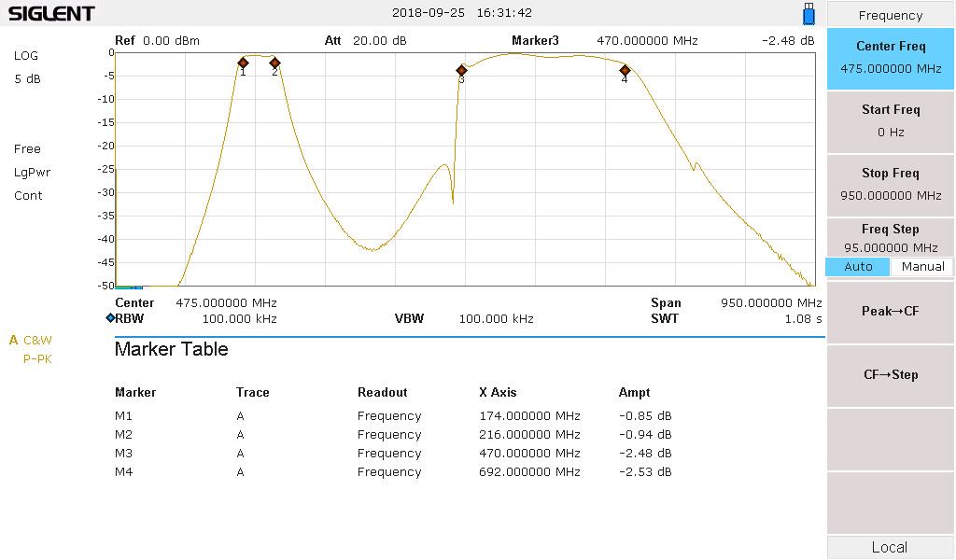Screen dimensions: 956x560
Task: Click the USB storage icon in the top bar
Action: click(x=808, y=13)
